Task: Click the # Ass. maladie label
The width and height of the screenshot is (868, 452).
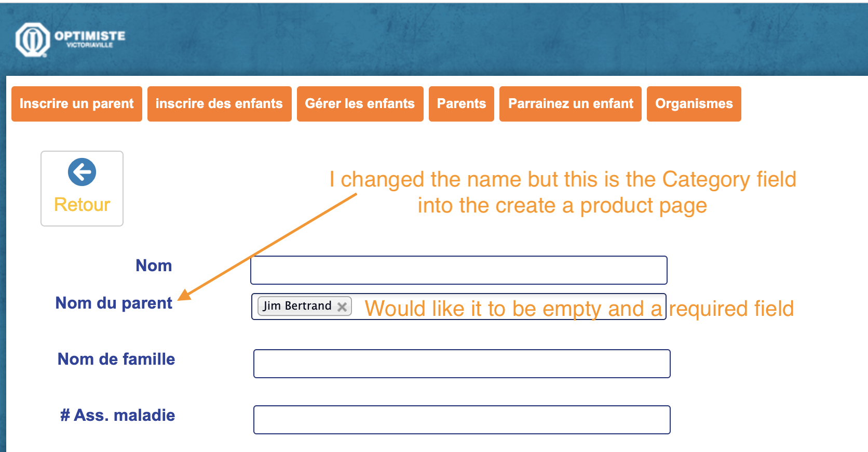Action: (x=118, y=415)
